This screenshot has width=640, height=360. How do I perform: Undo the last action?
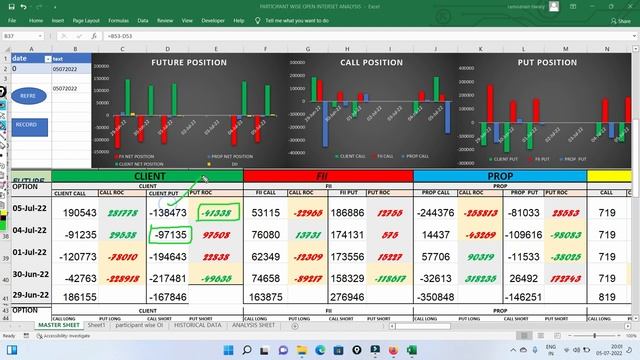23,7
